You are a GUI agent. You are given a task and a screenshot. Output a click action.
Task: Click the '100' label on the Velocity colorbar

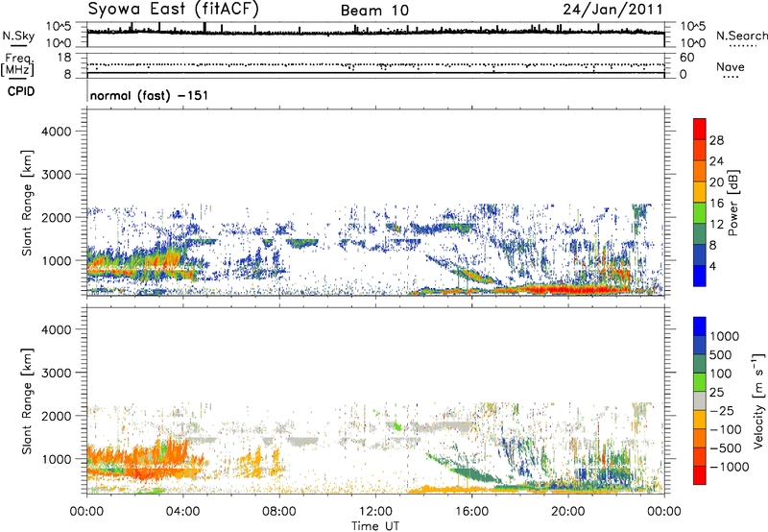pos(721,374)
